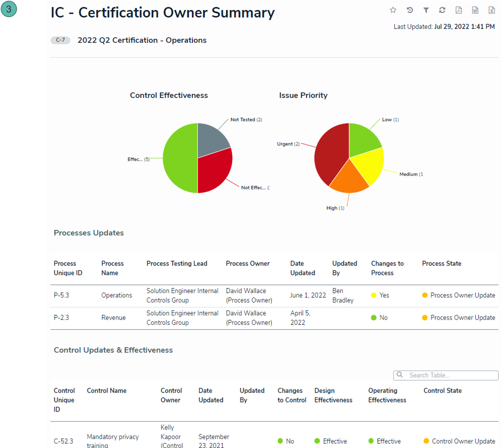Click the Control State column header
The width and height of the screenshot is (501, 448).
(442, 390)
